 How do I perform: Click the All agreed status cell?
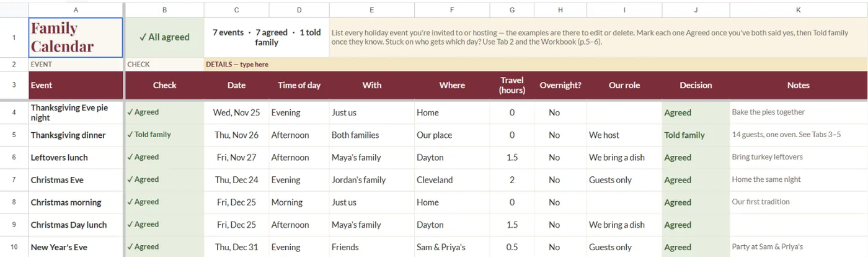click(x=164, y=37)
